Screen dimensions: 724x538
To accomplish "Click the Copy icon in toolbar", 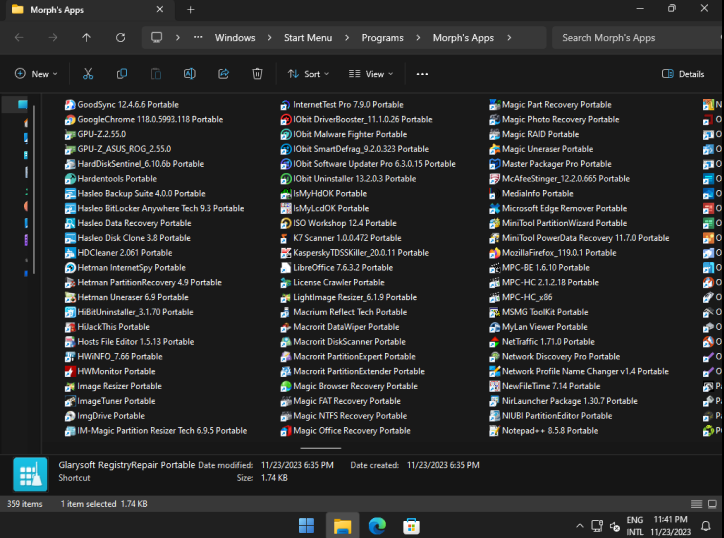I will [122, 74].
